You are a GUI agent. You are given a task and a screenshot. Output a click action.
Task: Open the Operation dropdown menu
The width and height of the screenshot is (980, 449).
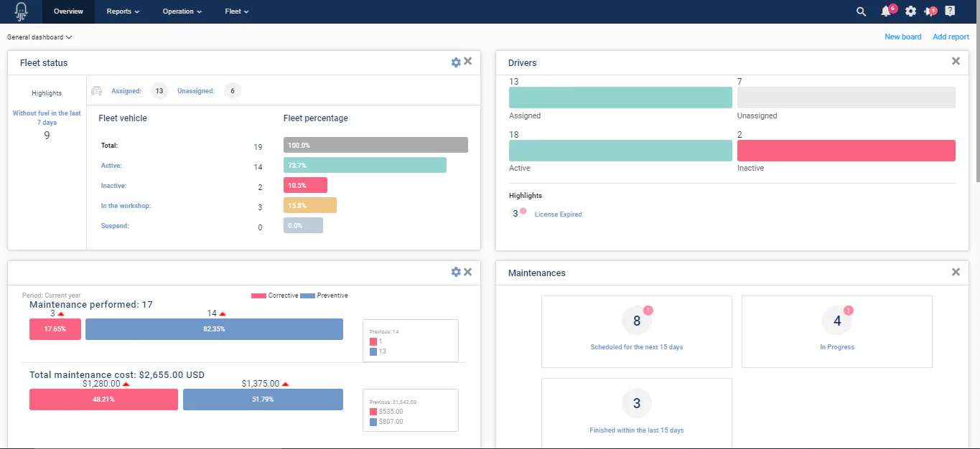[182, 11]
